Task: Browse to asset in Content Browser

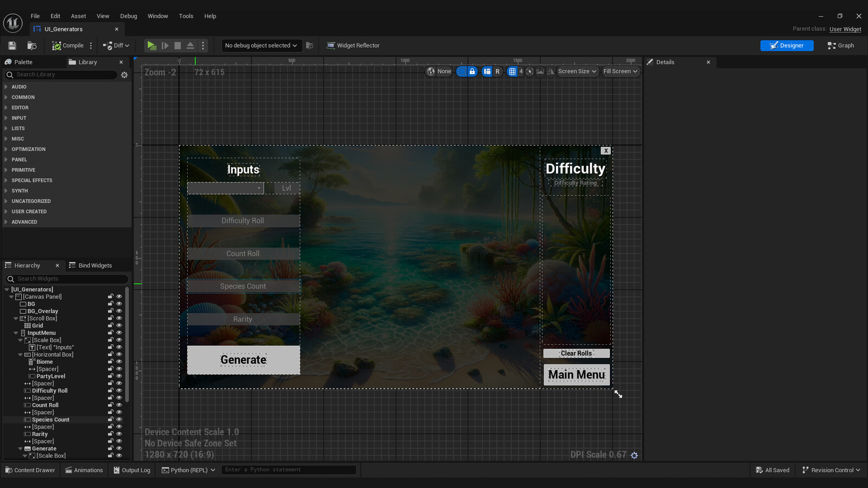Action: pyautogui.click(x=32, y=46)
